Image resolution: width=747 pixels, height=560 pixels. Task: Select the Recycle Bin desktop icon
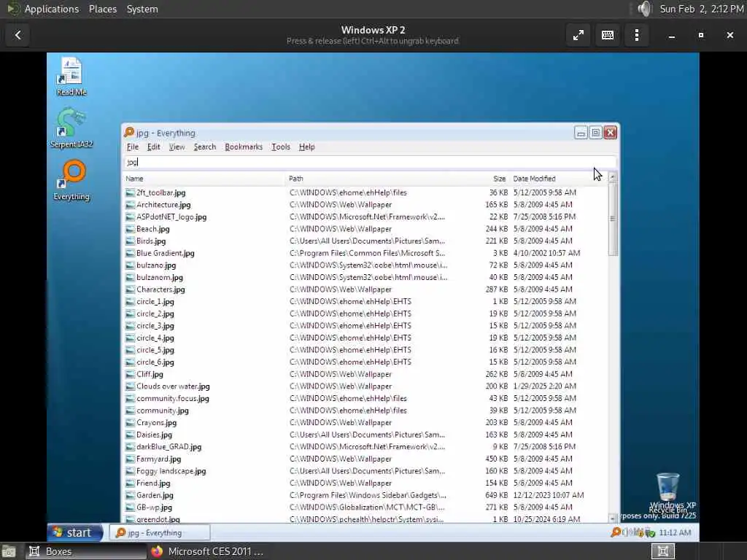(668, 491)
